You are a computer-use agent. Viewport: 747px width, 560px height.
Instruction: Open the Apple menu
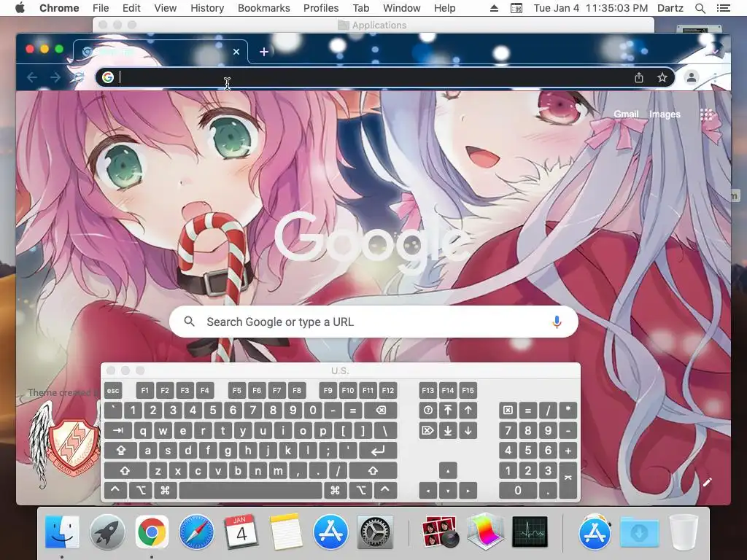tap(20, 8)
